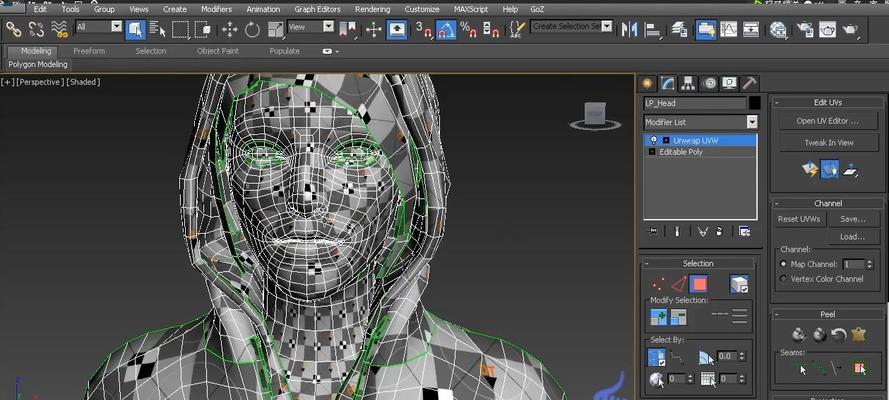Click the Select and Manipulate icon
Screen dimensions: 889x400
click(374, 29)
